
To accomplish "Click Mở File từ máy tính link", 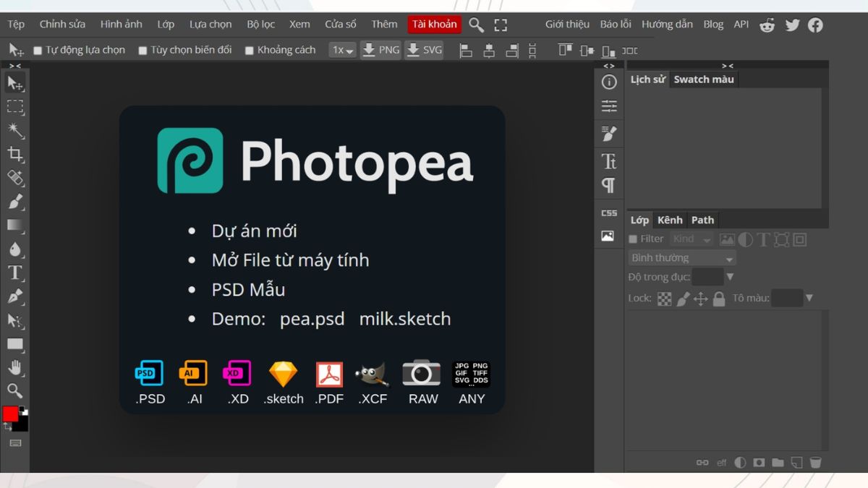I will point(291,260).
